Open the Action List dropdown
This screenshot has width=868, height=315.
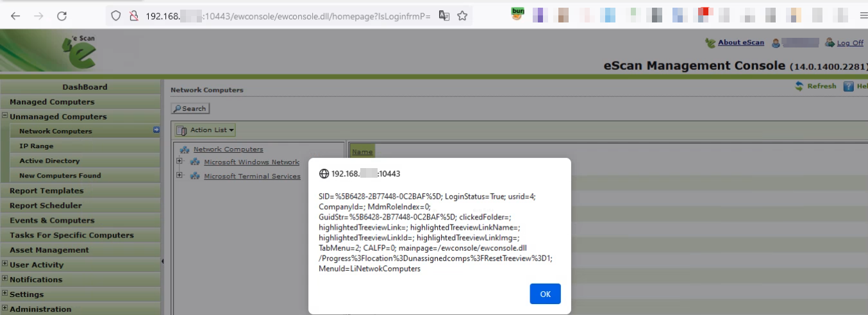204,130
